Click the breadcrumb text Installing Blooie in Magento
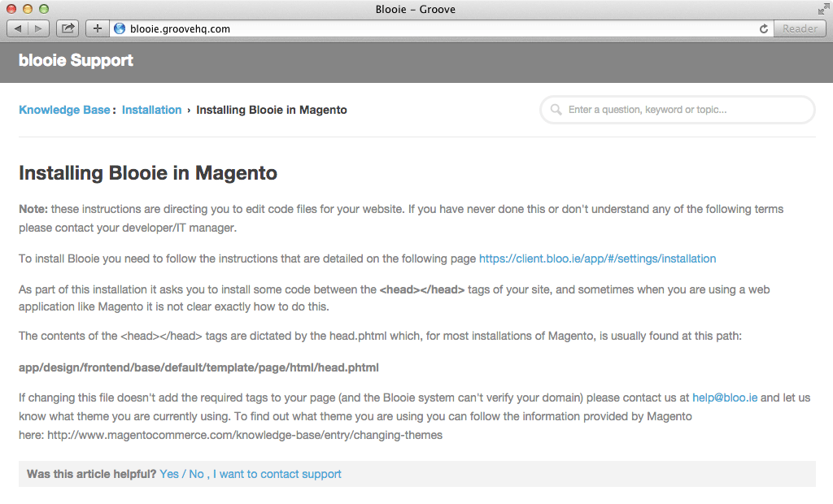The height and width of the screenshot is (504, 833). tap(272, 110)
